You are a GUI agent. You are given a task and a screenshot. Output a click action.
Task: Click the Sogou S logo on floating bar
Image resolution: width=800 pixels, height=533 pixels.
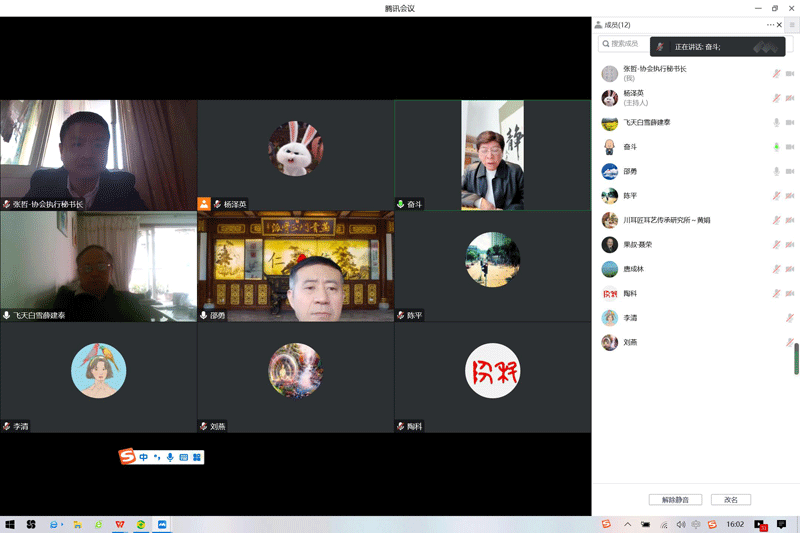point(127,457)
